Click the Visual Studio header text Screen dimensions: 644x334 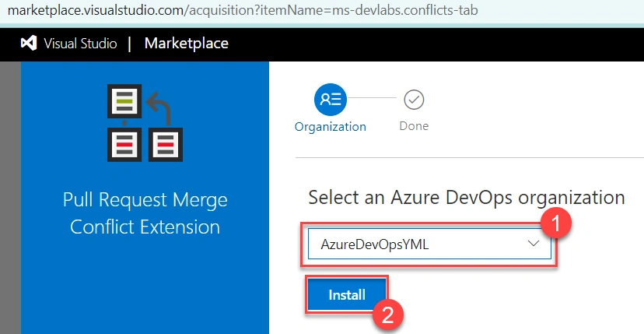(81, 44)
